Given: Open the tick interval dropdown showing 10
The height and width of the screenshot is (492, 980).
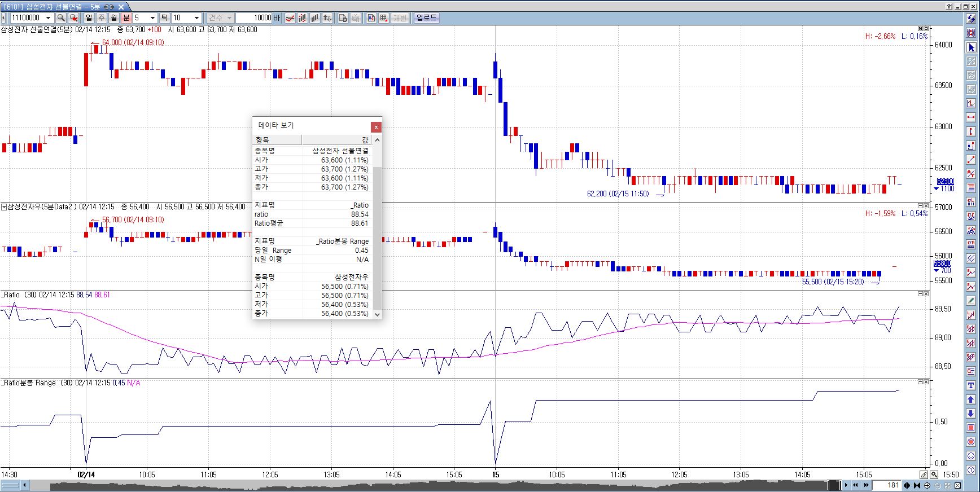Looking at the screenshot, I should coord(196,18).
